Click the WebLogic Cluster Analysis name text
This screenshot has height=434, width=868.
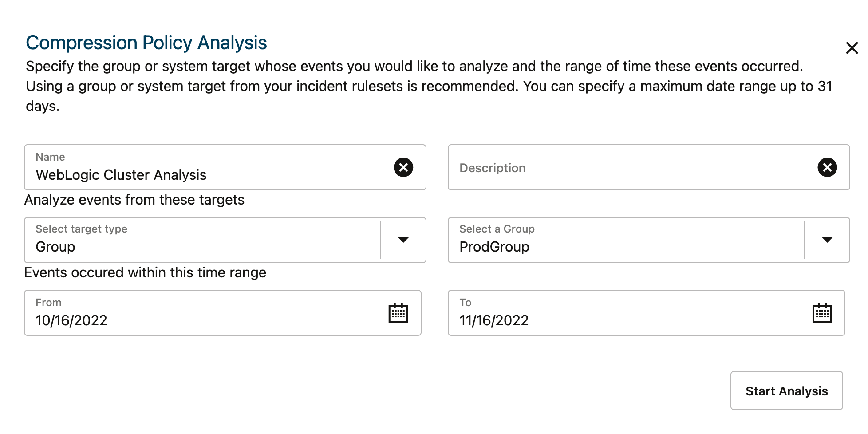121,175
